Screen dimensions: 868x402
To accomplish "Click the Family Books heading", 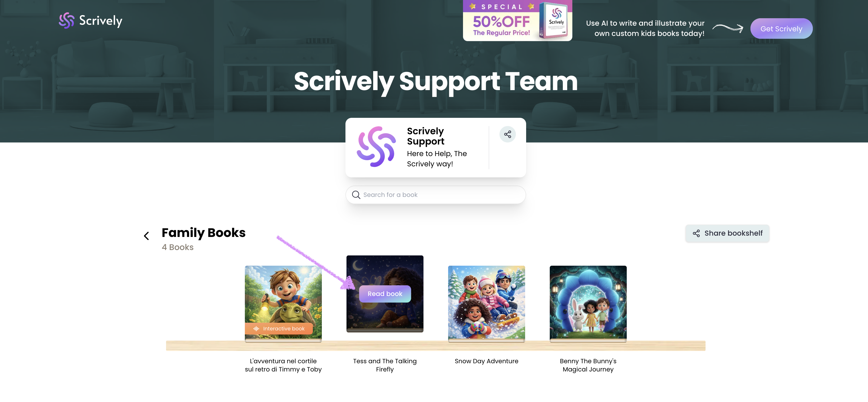I will (204, 233).
